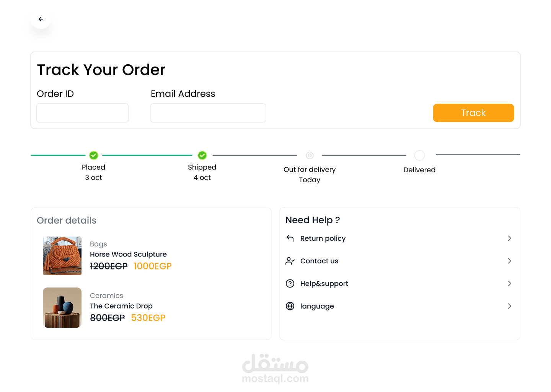The width and height of the screenshot is (551, 392).
Task: Focus the Order ID input field
Action: 82,113
